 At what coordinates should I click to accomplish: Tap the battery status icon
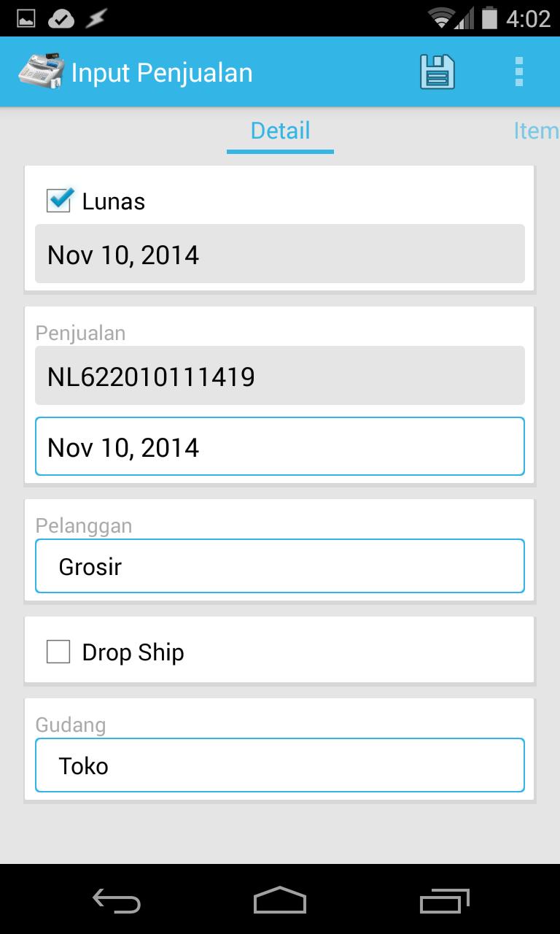[489, 18]
